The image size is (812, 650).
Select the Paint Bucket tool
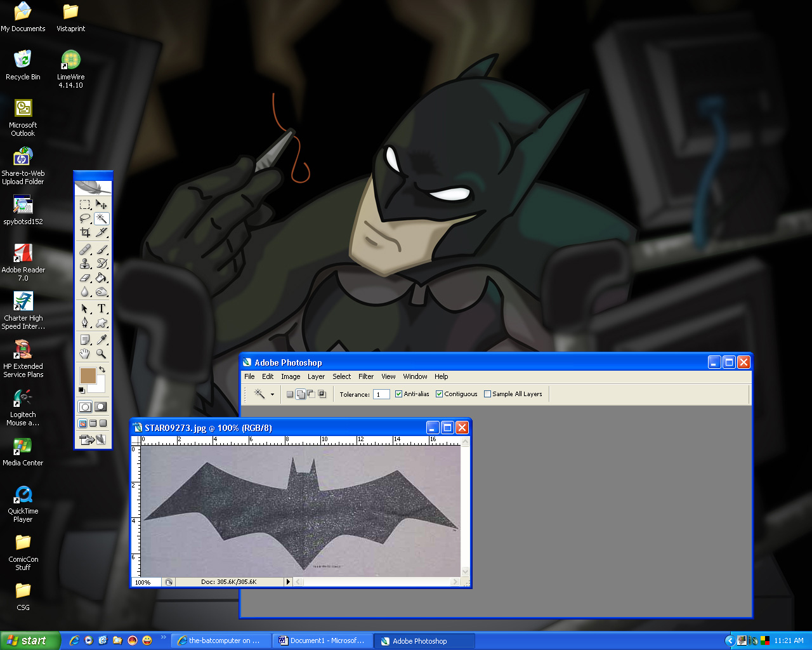pyautogui.click(x=101, y=277)
